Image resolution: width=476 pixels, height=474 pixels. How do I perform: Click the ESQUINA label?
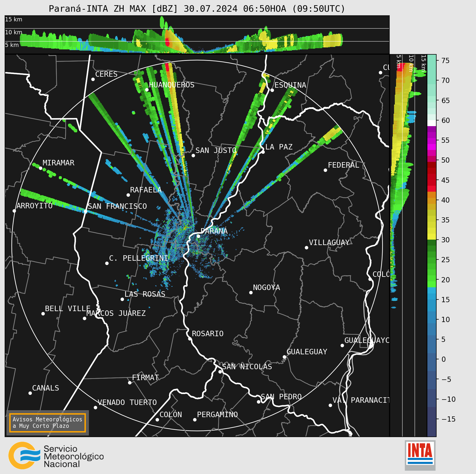(x=290, y=85)
